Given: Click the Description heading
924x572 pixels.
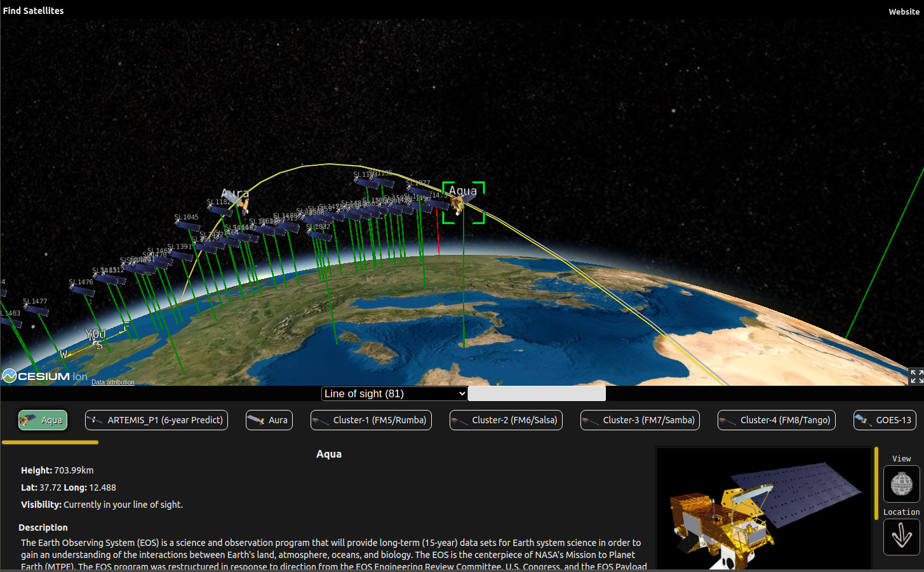Looking at the screenshot, I should pos(43,528).
